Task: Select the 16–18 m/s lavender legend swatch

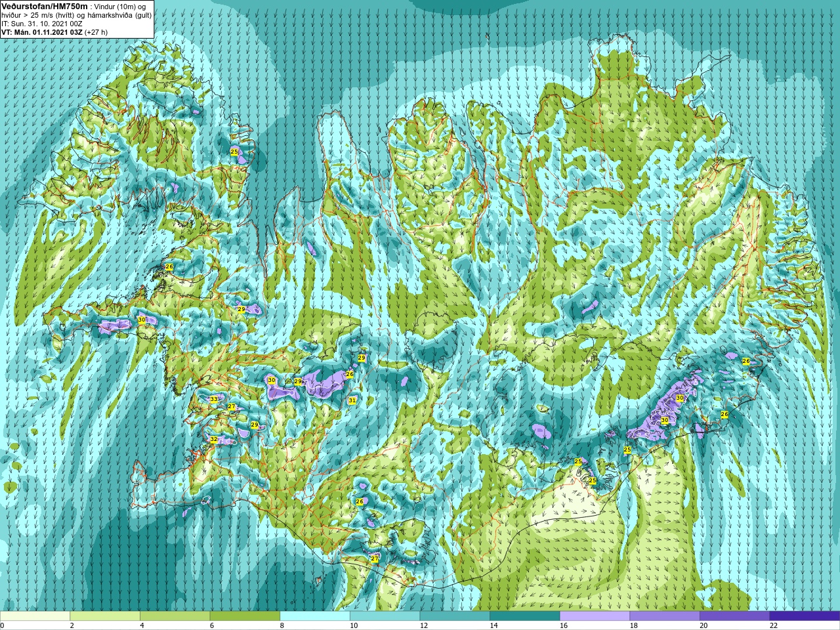Action: (x=595, y=616)
